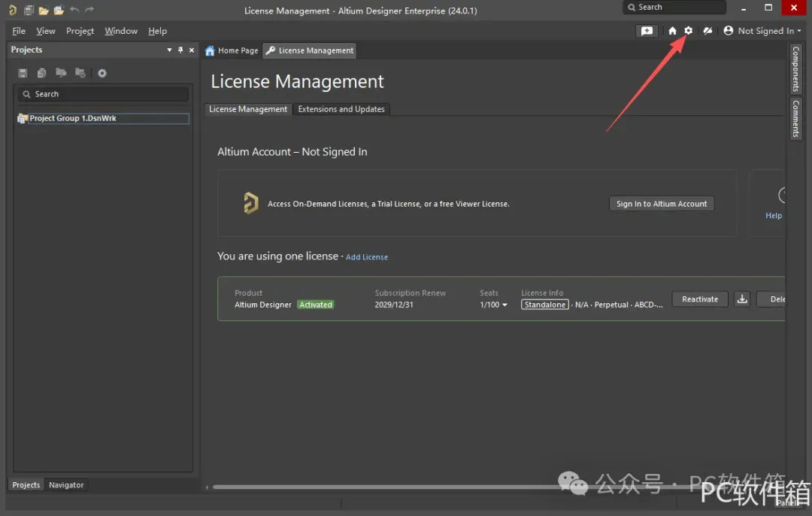Open the Help menu
Image resolution: width=812 pixels, height=516 pixels.
157,31
